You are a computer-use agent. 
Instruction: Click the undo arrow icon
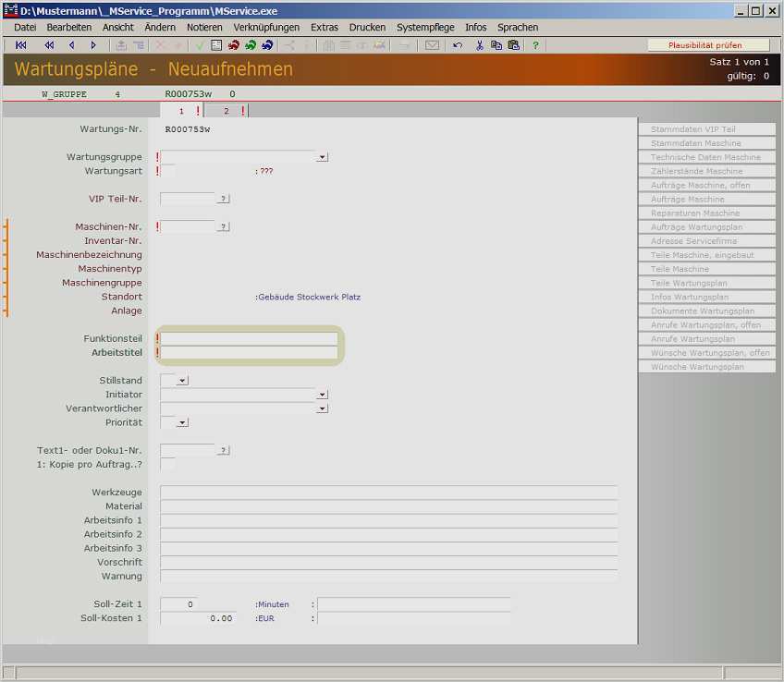pyautogui.click(x=458, y=44)
